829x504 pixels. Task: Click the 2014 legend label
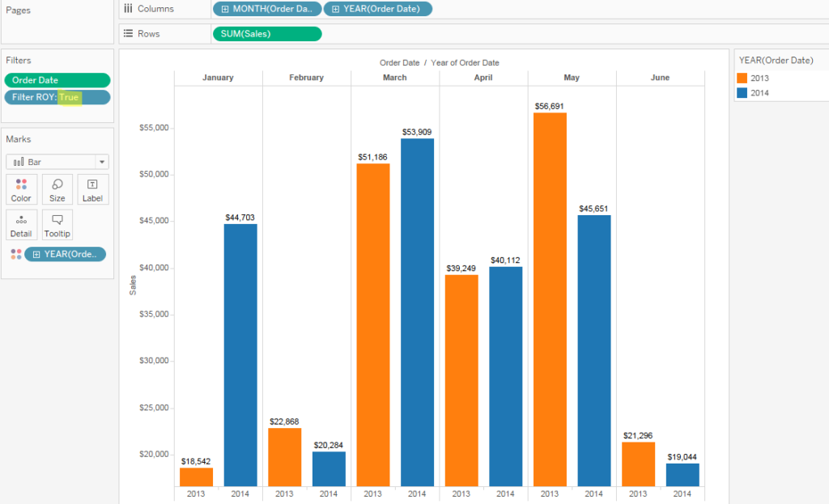point(759,93)
